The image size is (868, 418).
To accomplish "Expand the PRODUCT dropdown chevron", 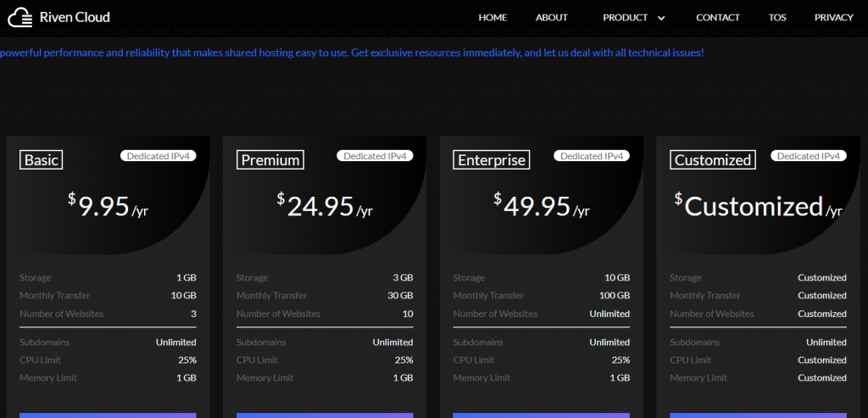I will 661,18.
